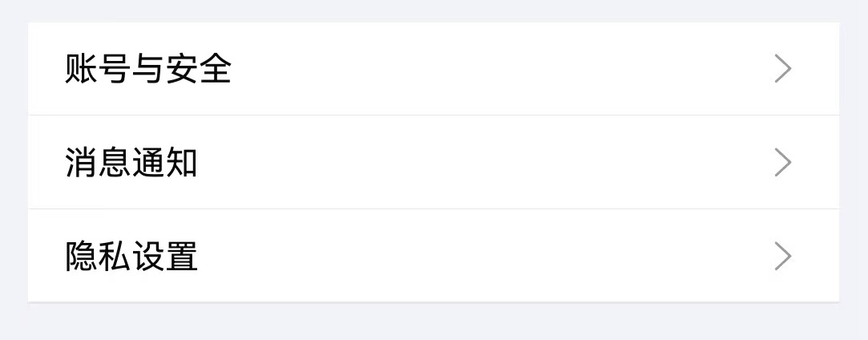Open the 账号与安全 settings row
This screenshot has width=868, height=340.
[x=433, y=69]
